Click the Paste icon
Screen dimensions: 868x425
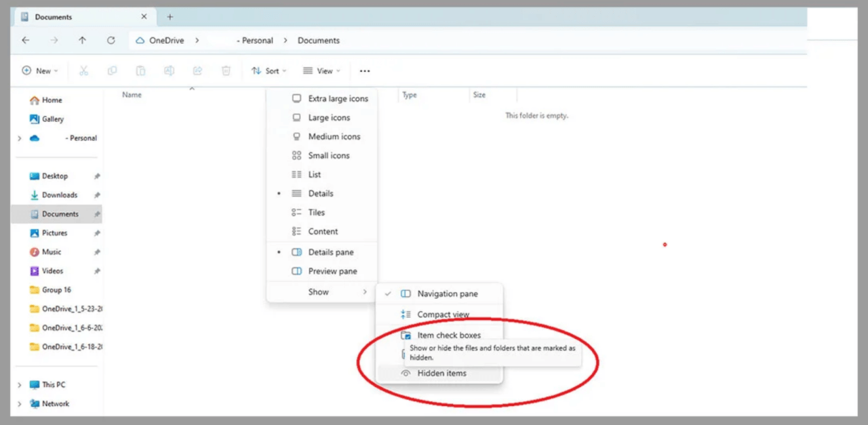point(140,70)
